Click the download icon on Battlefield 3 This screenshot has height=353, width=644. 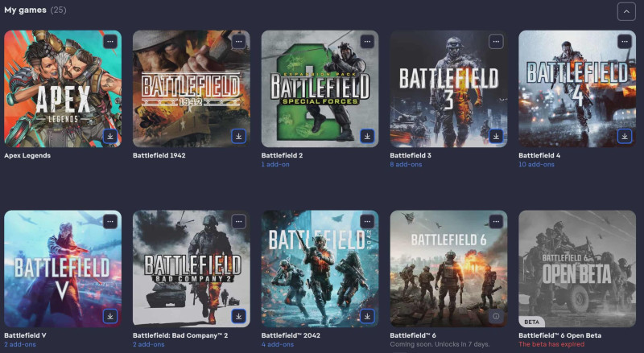(x=496, y=136)
